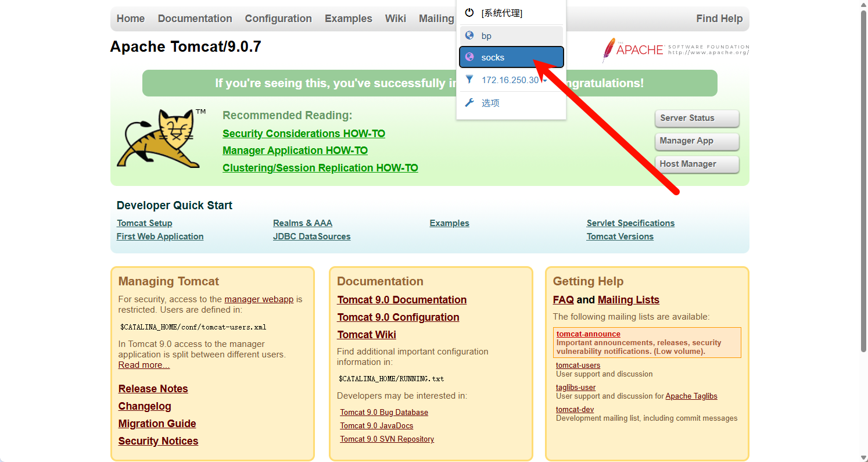Screen dimensions: 868x462
Task: Choose the [系统代理] system proxy entry
Action: (x=511, y=13)
